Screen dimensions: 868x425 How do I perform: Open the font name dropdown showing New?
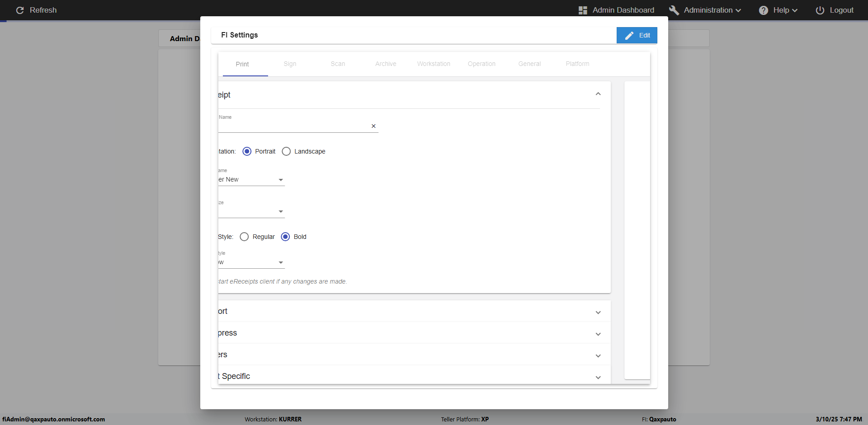281,180
